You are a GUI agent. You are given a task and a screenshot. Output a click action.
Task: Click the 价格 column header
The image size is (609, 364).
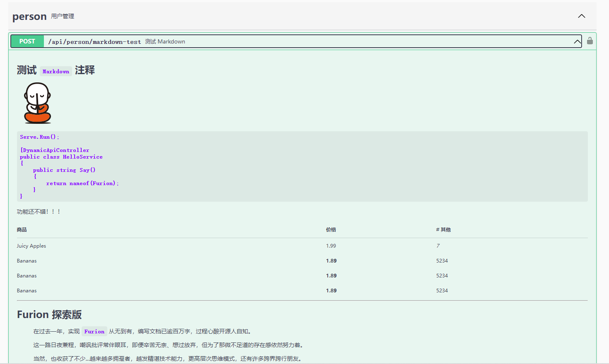(x=331, y=230)
